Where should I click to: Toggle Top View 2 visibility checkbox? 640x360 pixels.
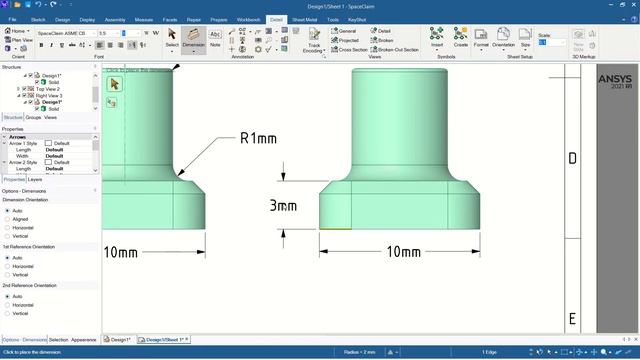pos(24,89)
